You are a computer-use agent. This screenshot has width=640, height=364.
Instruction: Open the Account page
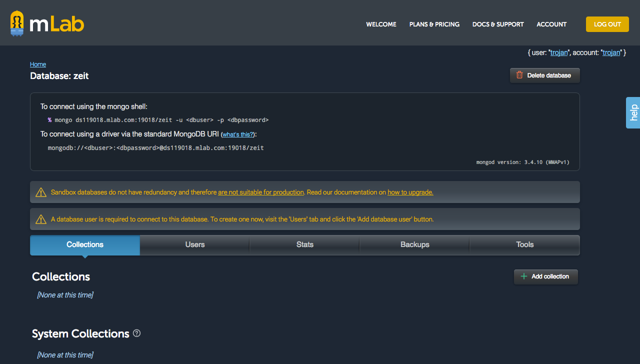pos(551,24)
